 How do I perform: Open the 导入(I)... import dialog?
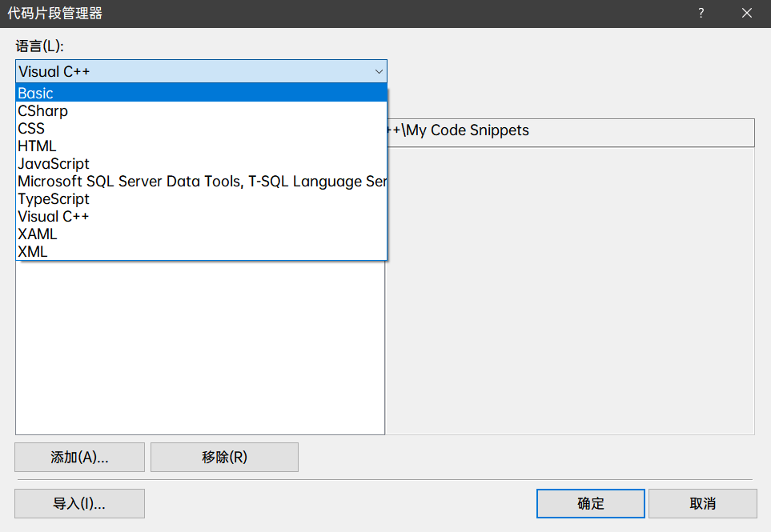click(79, 503)
